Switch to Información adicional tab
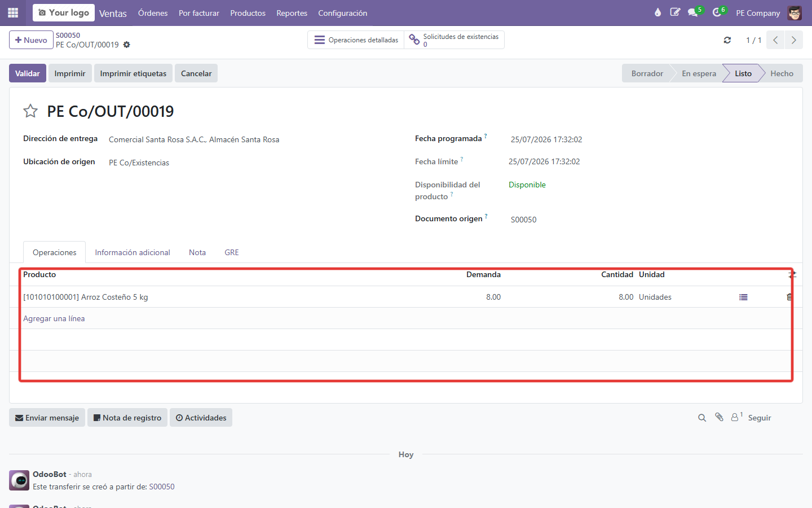 (x=133, y=252)
